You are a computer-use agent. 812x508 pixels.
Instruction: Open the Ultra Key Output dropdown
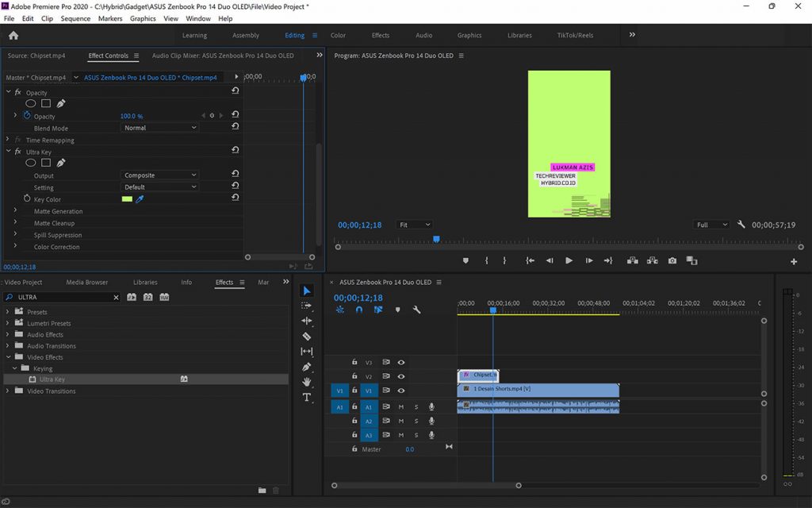pyautogui.click(x=159, y=175)
